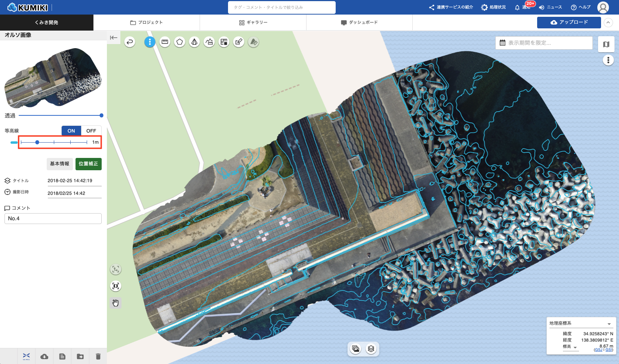Click the trash delete icon
619x364 pixels.
click(98, 357)
